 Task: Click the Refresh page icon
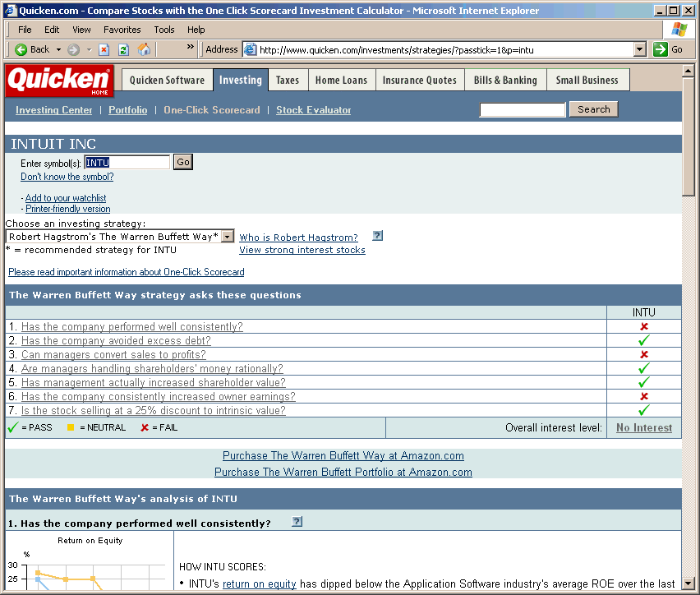tap(123, 49)
